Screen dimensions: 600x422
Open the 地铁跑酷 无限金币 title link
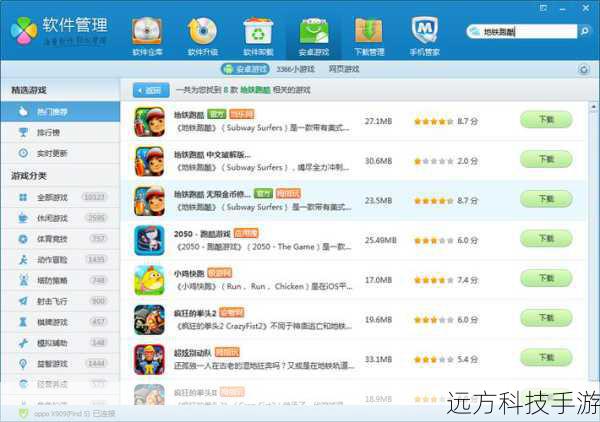(x=212, y=194)
